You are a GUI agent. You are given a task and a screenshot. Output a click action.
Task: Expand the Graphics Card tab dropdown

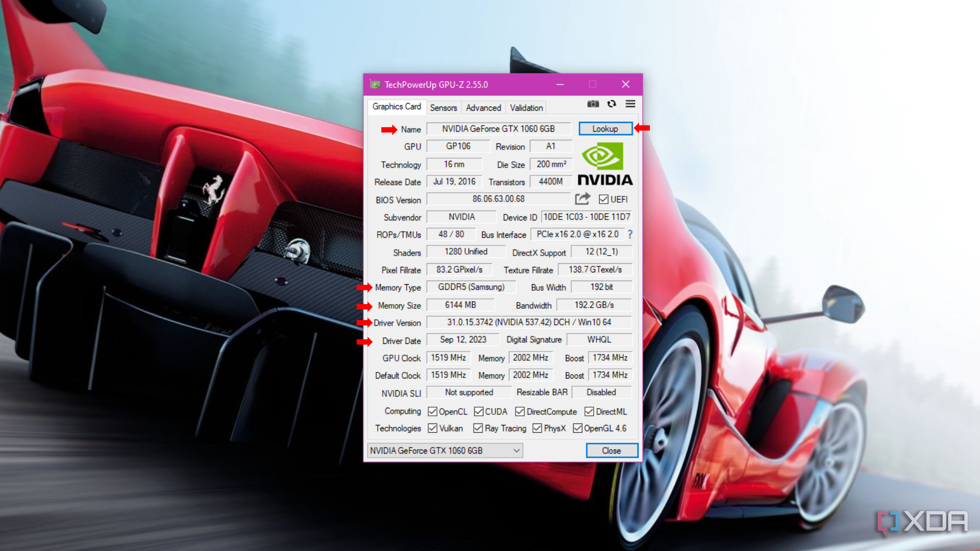518,450
